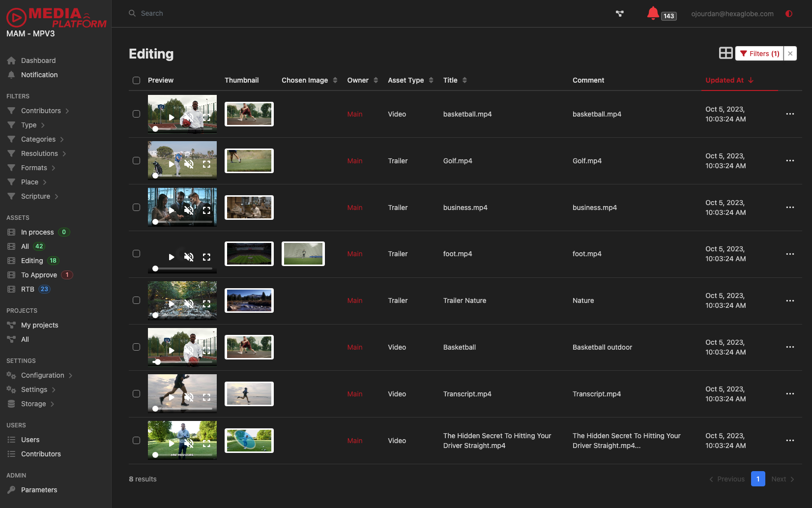Open the projects graph icon in top bar
Viewport: 812px width, 508px height.
(x=620, y=14)
